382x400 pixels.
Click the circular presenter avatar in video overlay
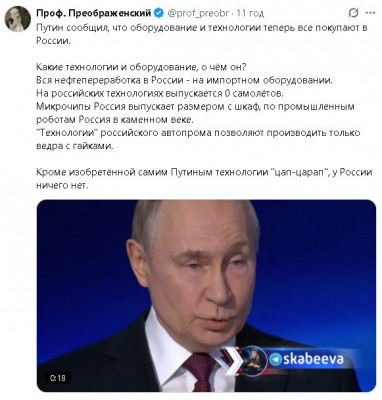pos(254,360)
